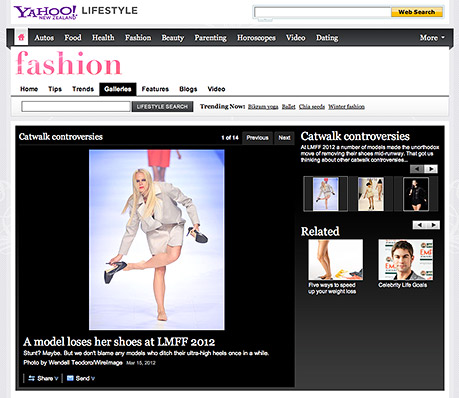Select the second gallery thumbnail
Image resolution: width=459 pixels, height=398 pixels.
371,194
